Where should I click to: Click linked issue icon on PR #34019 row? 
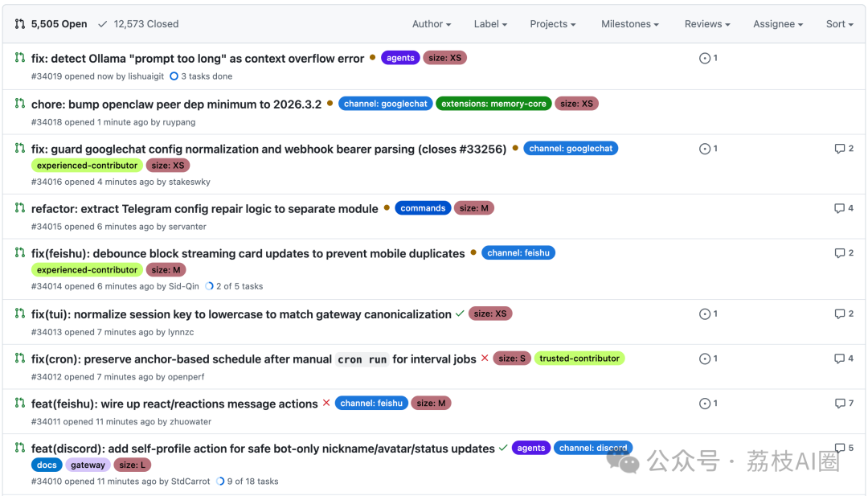[705, 58]
